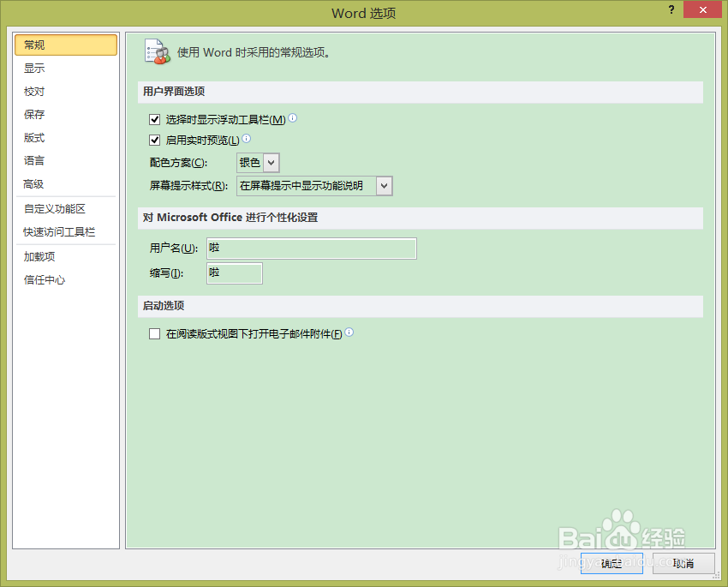Click the info icon beside 选择时显示浮动工具栏
This screenshot has height=587, width=728.
click(x=292, y=119)
